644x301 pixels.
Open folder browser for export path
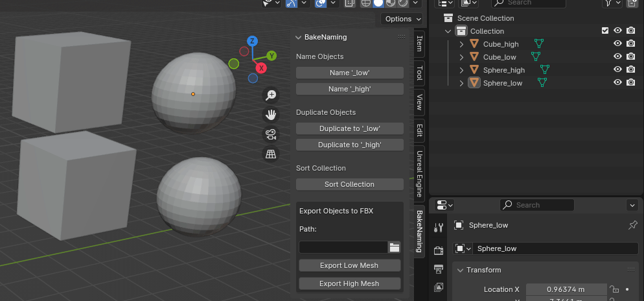click(x=395, y=247)
